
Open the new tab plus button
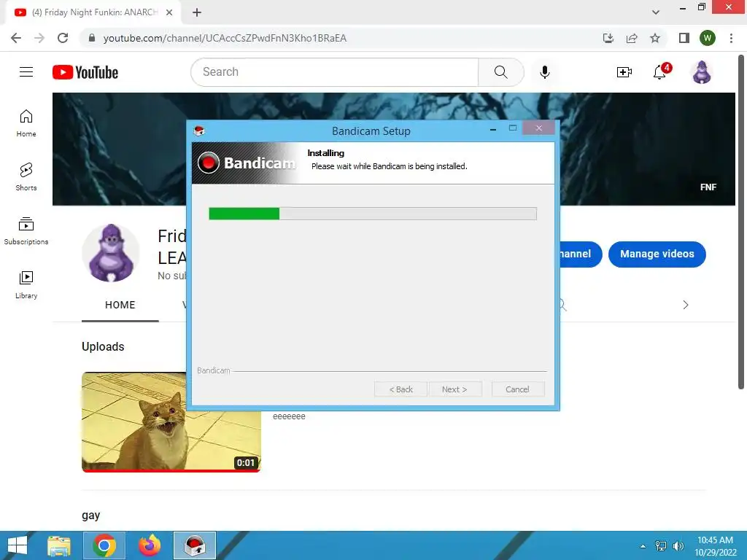click(x=197, y=12)
